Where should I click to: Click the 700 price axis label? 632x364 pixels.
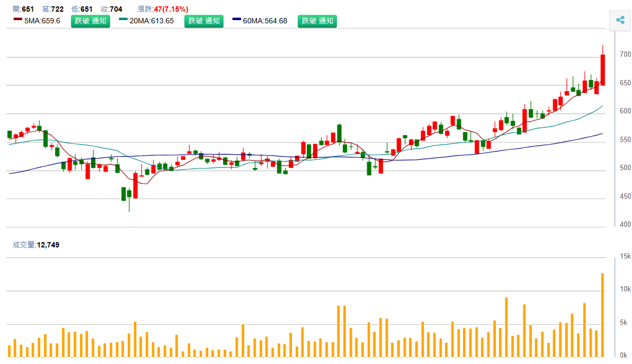click(625, 55)
